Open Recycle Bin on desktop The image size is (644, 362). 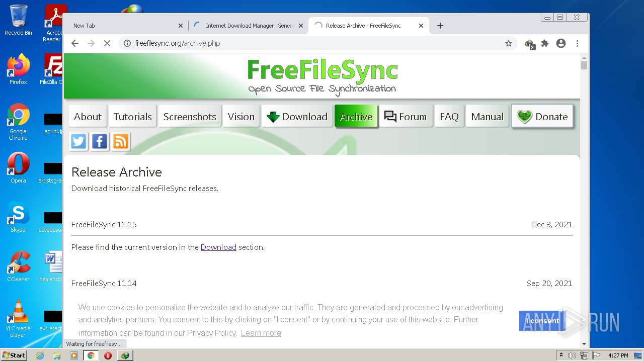18,20
